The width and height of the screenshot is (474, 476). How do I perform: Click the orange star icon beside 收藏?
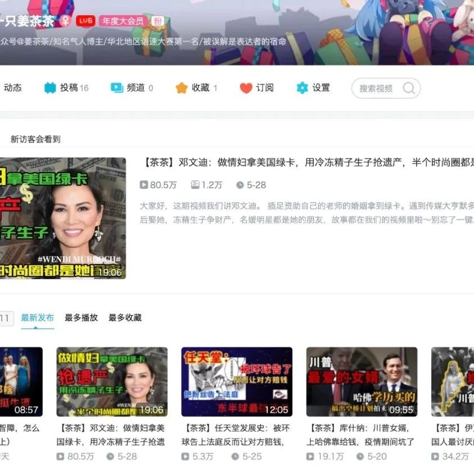(x=182, y=88)
